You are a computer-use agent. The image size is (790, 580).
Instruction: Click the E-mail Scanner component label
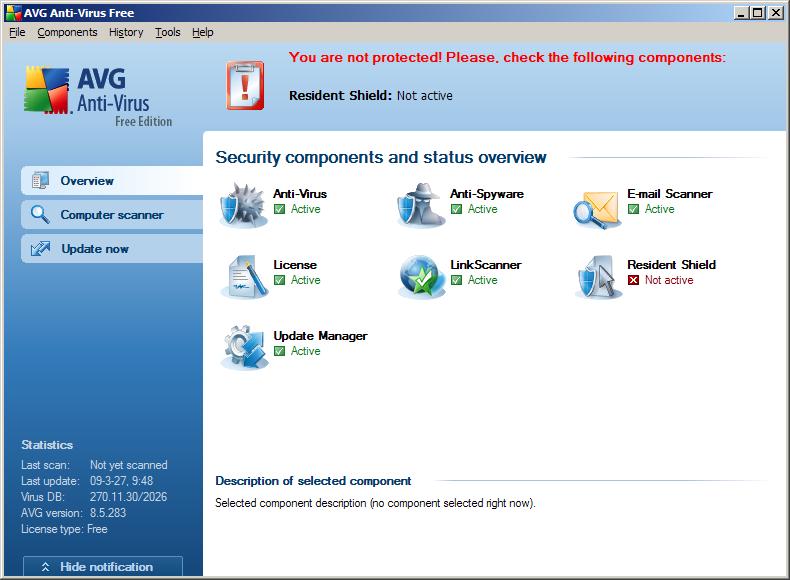click(x=670, y=194)
